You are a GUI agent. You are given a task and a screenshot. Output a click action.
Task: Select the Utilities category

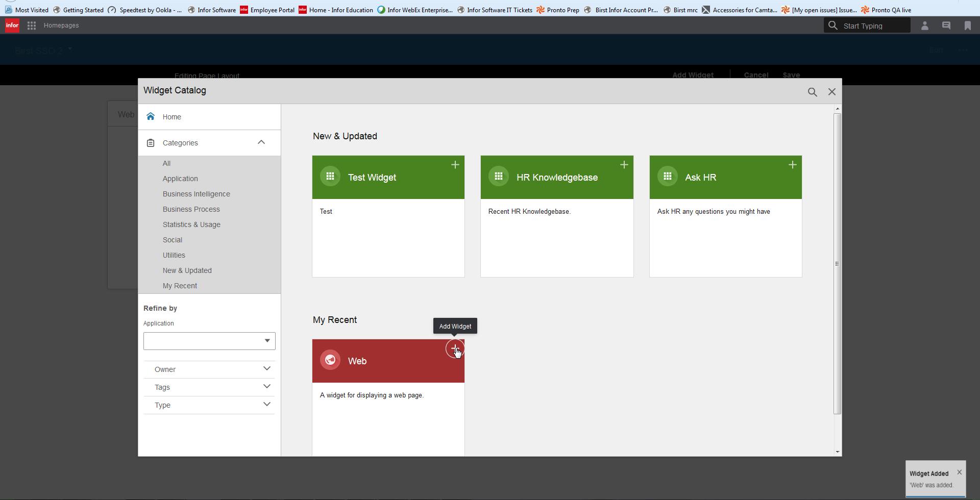tap(174, 255)
